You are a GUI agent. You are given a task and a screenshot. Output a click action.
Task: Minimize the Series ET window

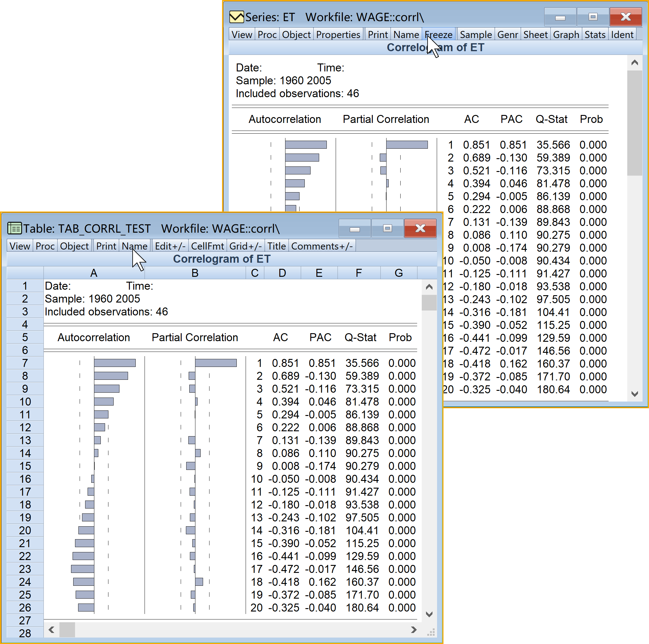(x=560, y=17)
